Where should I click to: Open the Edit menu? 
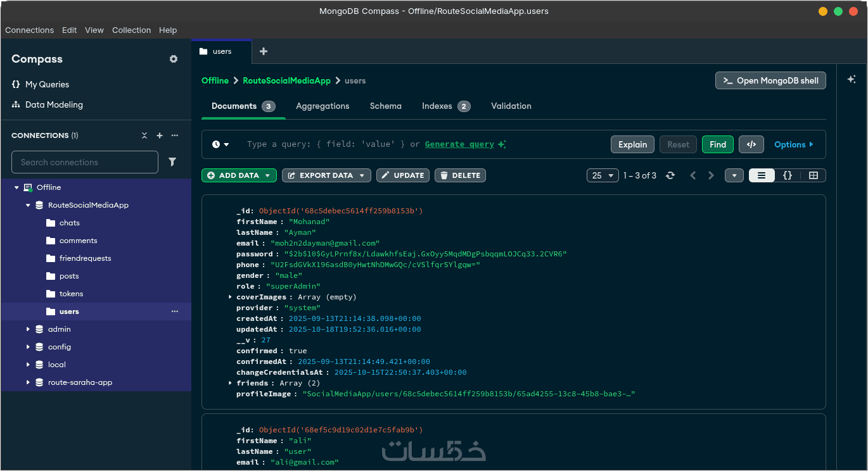point(70,30)
